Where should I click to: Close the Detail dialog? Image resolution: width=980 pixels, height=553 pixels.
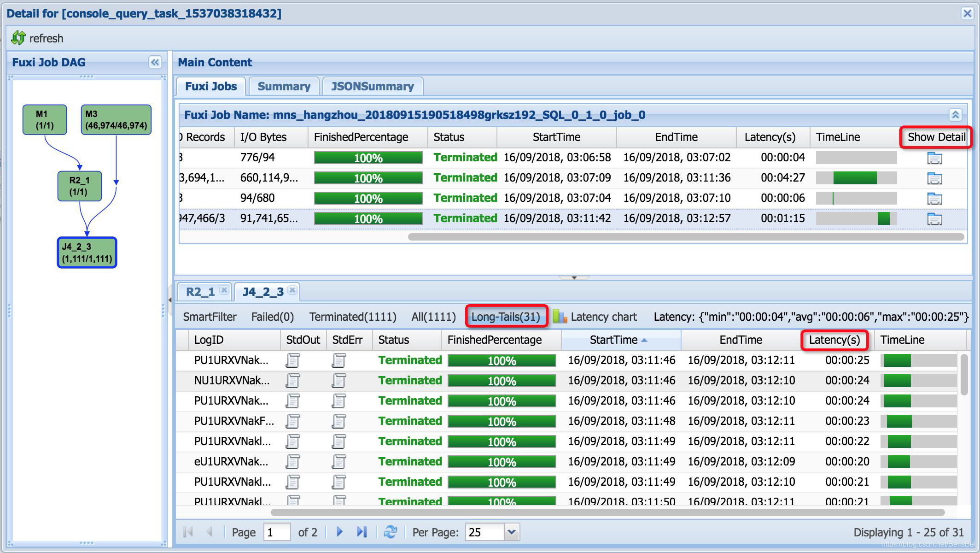pyautogui.click(x=967, y=13)
